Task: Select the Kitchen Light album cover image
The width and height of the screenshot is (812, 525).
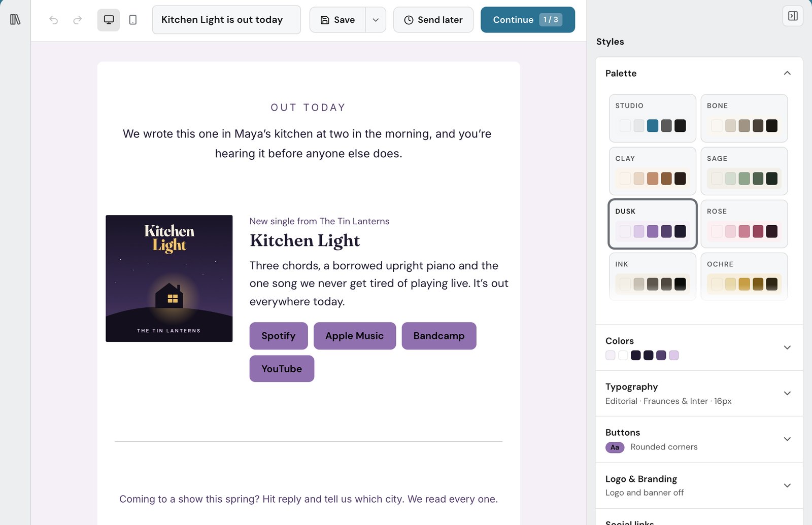Action: pos(169,278)
